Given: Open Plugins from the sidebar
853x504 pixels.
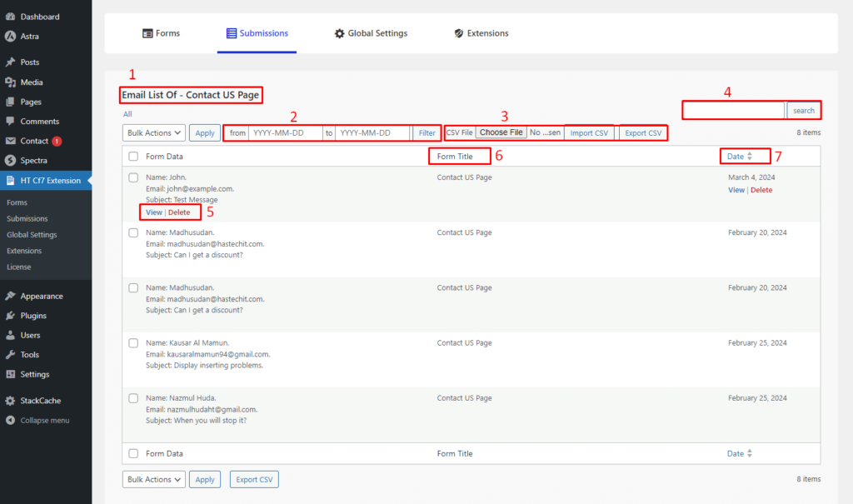Looking at the screenshot, I should coord(33,316).
